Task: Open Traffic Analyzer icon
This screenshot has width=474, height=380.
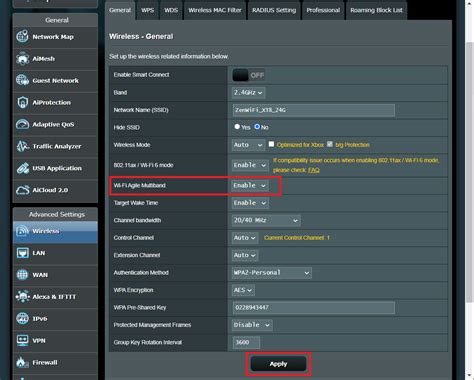Action: coord(22,146)
